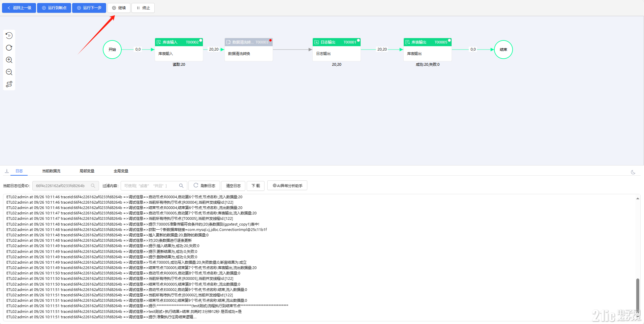Viewport: 644px width, 324px height.
Task: Click search icon in filter field
Action: coord(181,186)
